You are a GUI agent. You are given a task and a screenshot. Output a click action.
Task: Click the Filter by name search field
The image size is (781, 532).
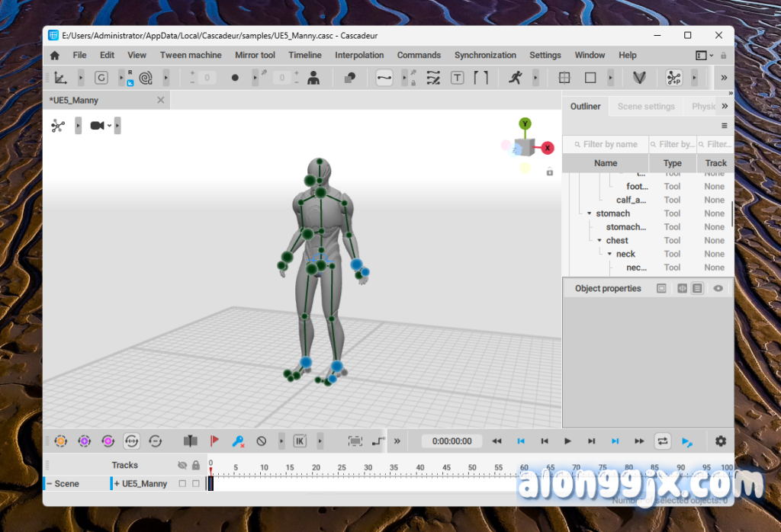pos(609,144)
